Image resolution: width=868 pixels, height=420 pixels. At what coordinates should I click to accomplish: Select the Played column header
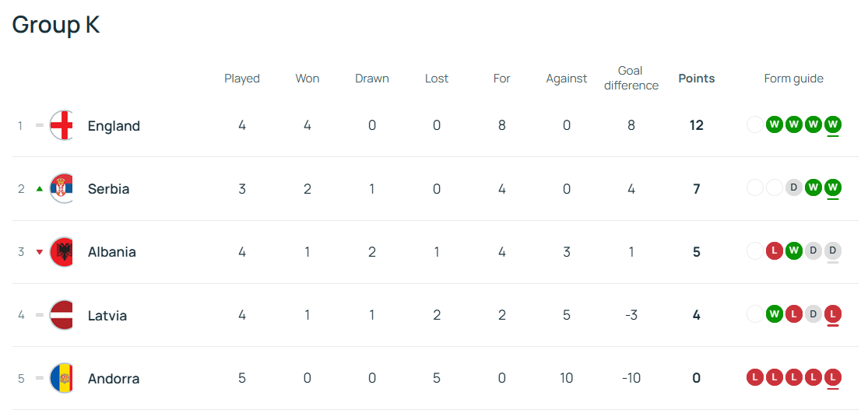[242, 79]
